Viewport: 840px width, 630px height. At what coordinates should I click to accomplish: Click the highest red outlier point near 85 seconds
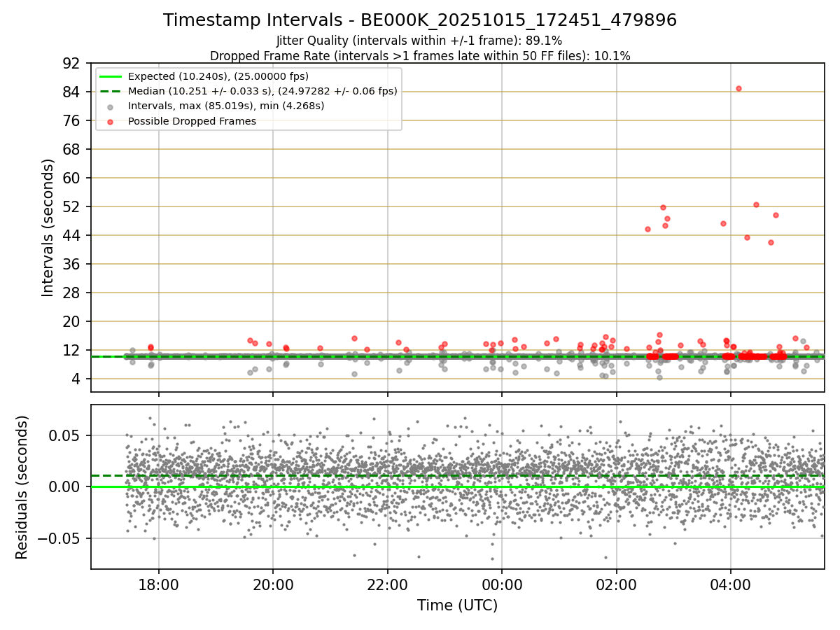(738, 88)
